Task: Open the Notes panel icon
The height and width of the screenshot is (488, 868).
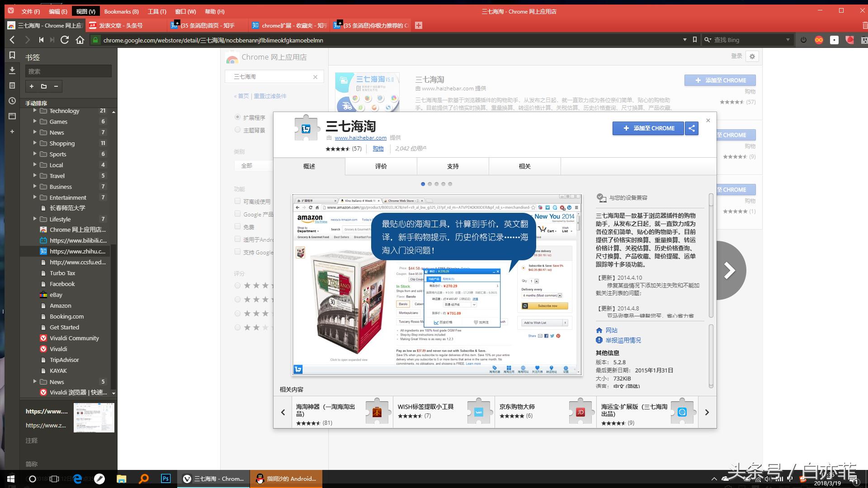Action: point(13,85)
